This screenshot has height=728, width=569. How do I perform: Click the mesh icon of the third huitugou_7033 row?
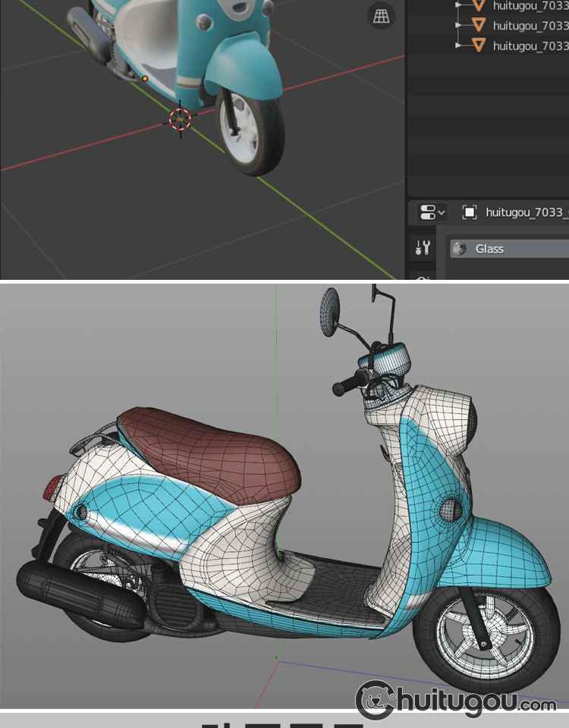(479, 45)
